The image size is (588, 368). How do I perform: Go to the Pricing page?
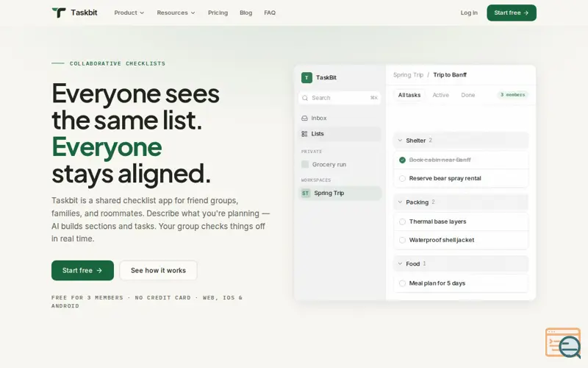point(218,13)
